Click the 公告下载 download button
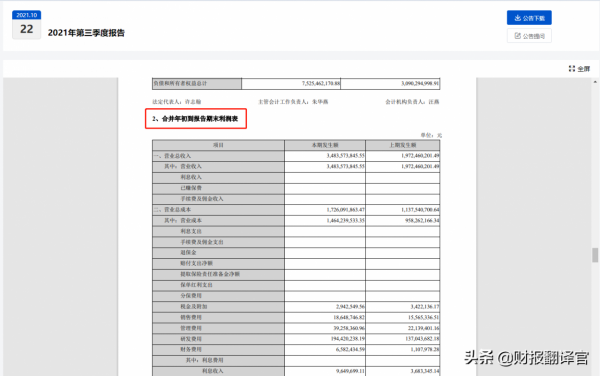The height and width of the screenshot is (376, 600). 529,18
